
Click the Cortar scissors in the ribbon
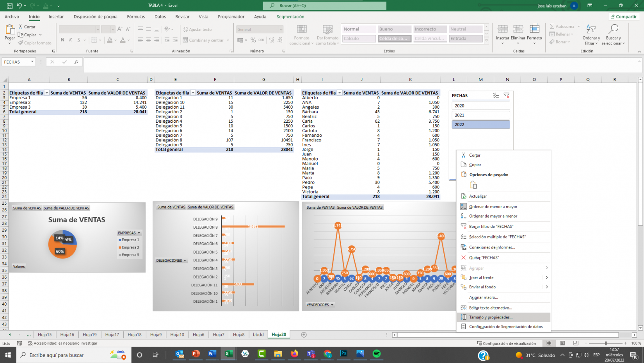point(21,27)
